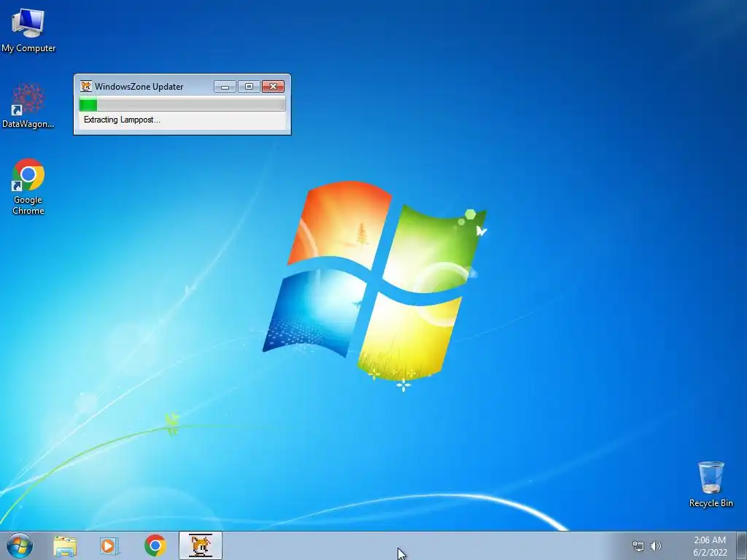Image resolution: width=747 pixels, height=560 pixels.
Task: Open the Windows Start orb
Action: pyautogui.click(x=20, y=545)
